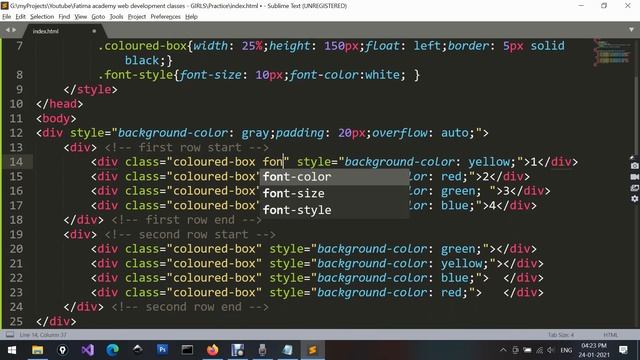Image resolution: width=640 pixels, height=360 pixels.
Task: Start video recording from overlay icon
Action: click(634, 177)
